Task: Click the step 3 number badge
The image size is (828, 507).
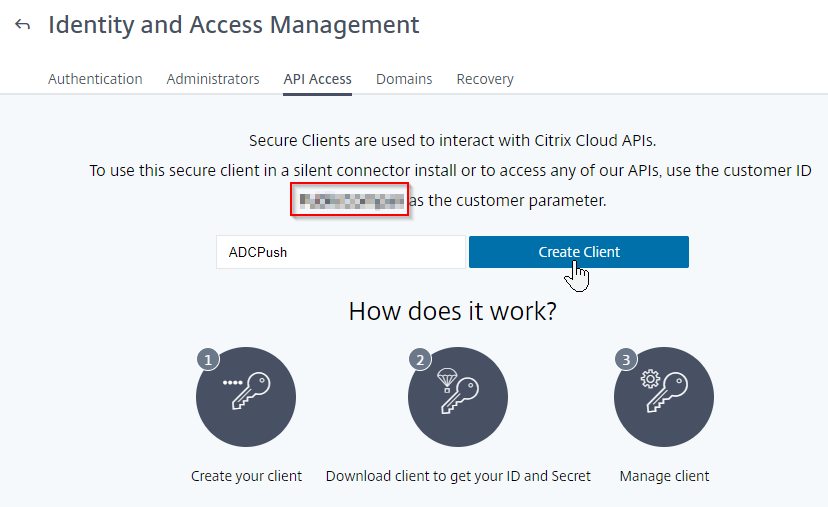Action: coord(626,360)
